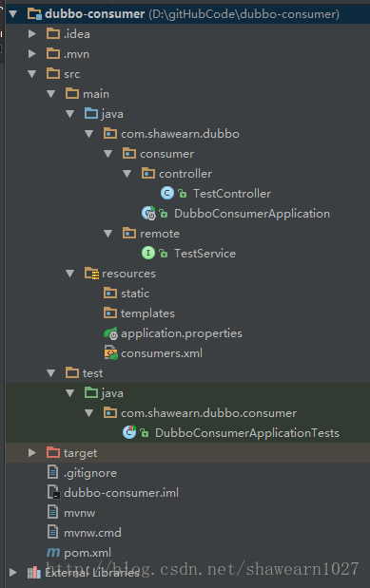Click the remote package icon
Viewport: 370px width, 588px height.
click(x=129, y=234)
